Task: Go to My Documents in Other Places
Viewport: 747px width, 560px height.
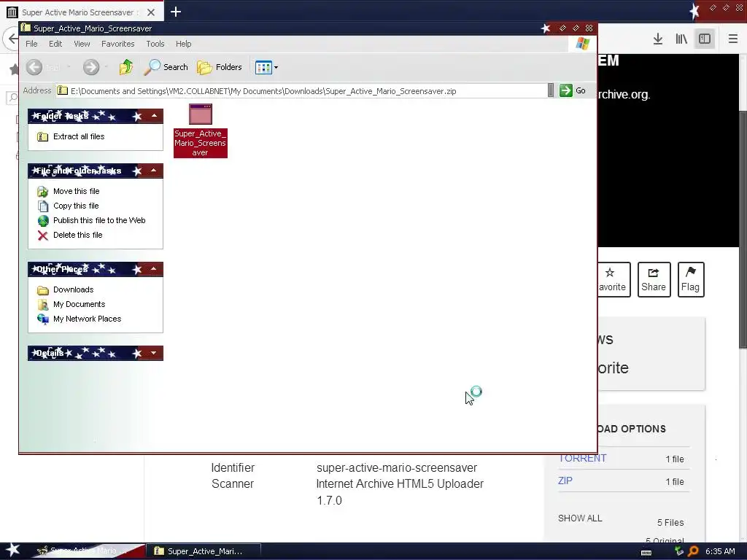Action: pyautogui.click(x=79, y=304)
